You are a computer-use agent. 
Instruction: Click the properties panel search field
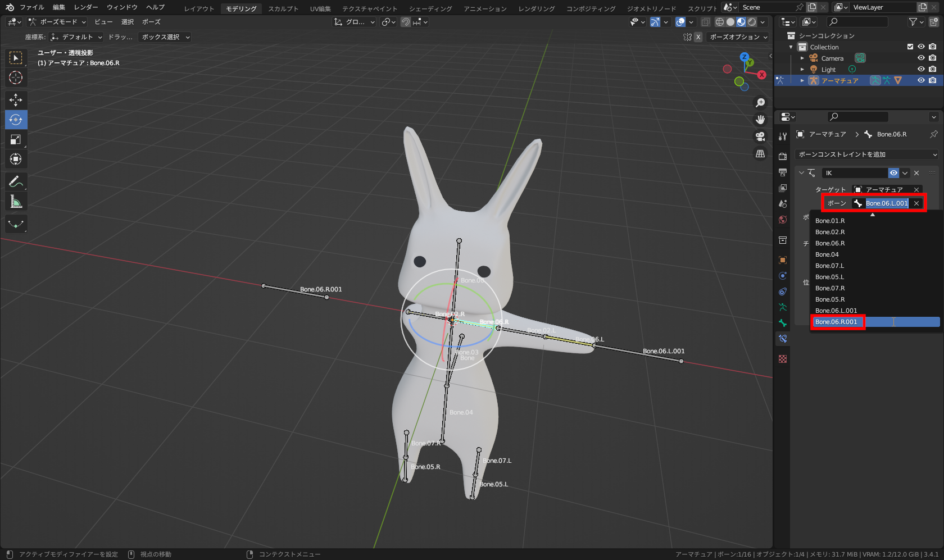pyautogui.click(x=857, y=117)
